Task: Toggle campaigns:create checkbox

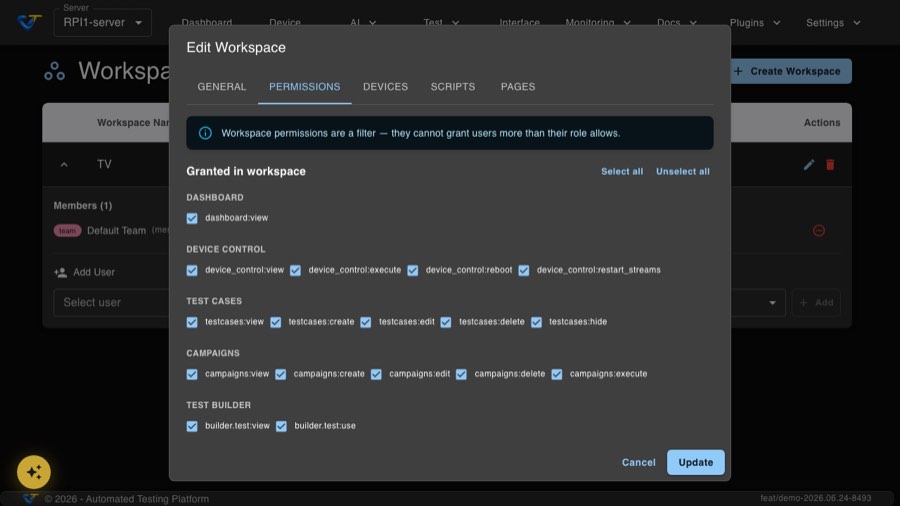Action: point(281,374)
